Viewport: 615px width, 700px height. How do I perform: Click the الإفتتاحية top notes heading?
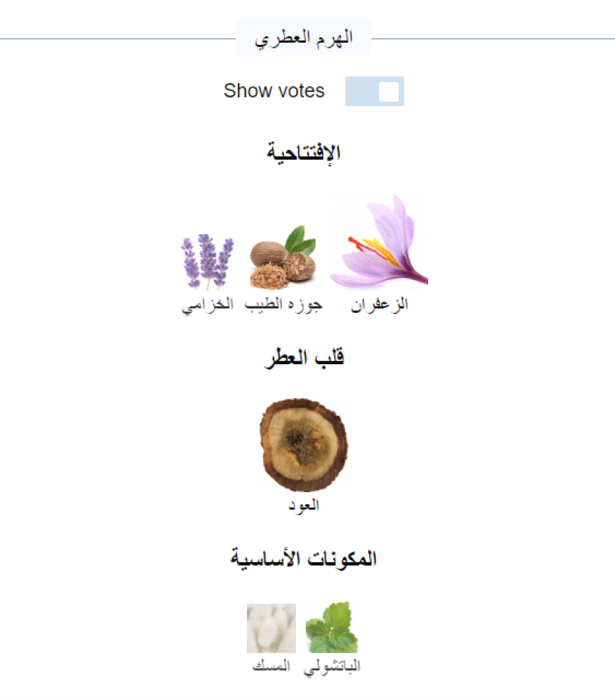(x=304, y=153)
